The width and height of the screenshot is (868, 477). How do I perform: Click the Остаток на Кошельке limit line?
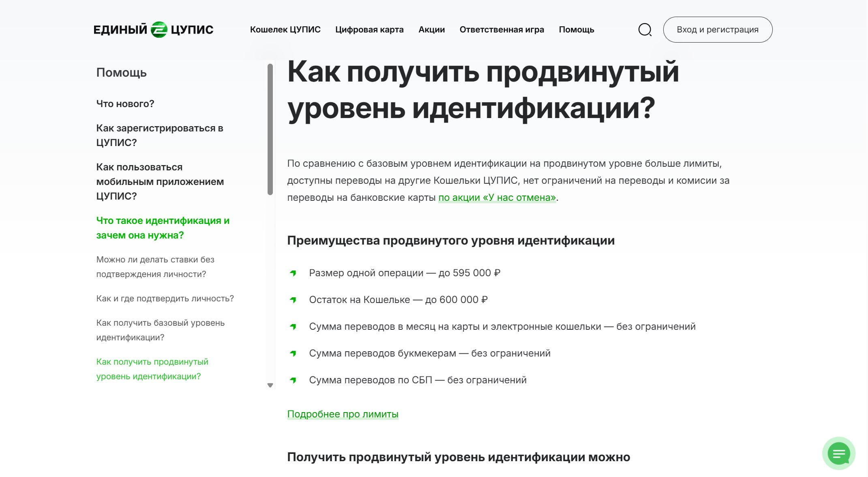(x=398, y=300)
